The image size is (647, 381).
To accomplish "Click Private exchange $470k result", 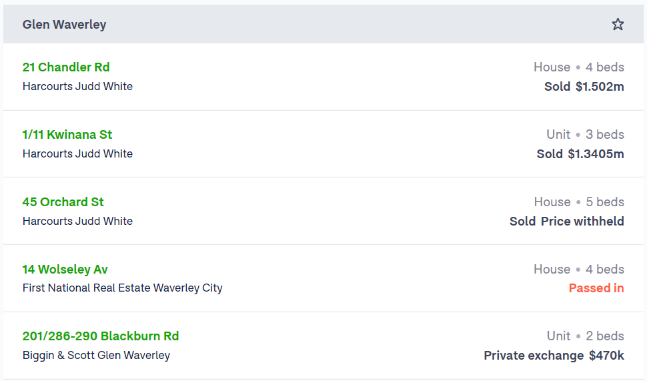I will pyautogui.click(x=554, y=355).
